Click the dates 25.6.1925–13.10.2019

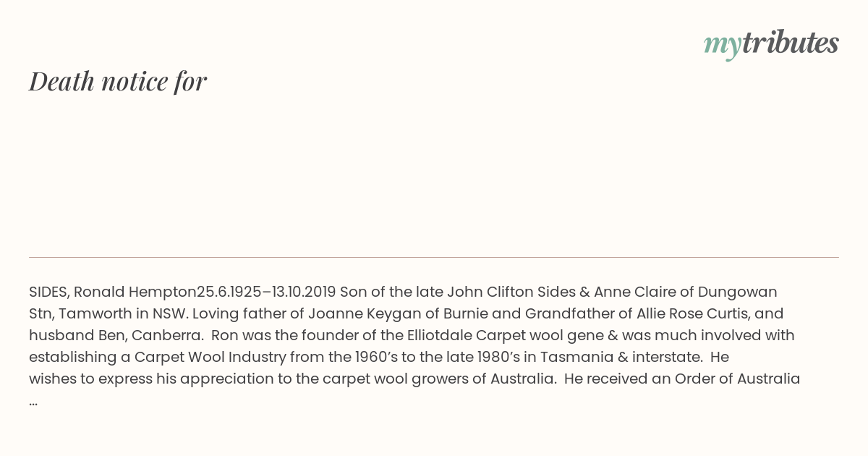[x=266, y=292]
